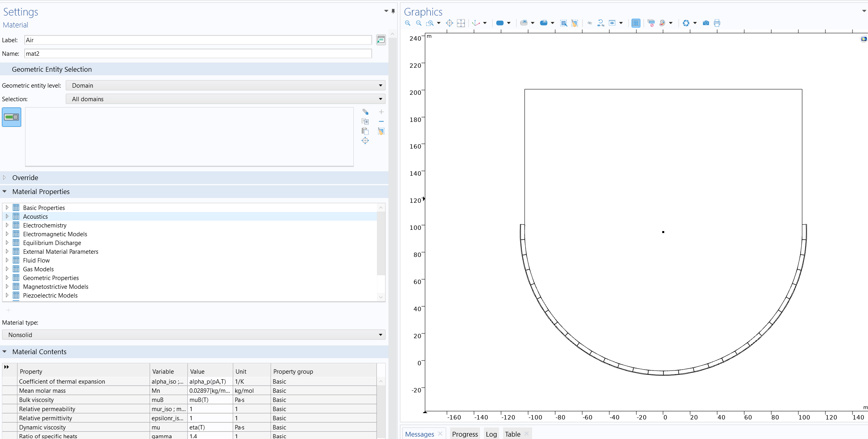Open the Geometric entity level dropdown
The width and height of the screenshot is (868, 439).
click(225, 86)
